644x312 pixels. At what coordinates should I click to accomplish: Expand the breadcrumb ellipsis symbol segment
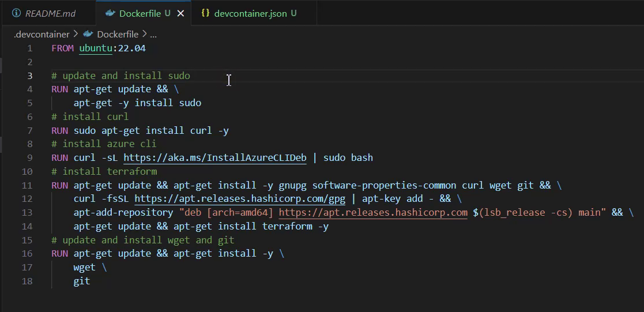coord(153,34)
